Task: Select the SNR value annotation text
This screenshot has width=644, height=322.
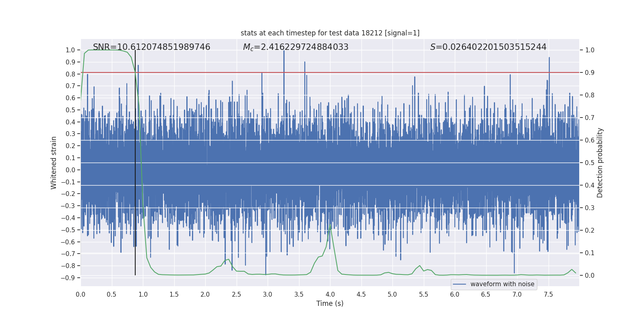Action: tap(151, 47)
